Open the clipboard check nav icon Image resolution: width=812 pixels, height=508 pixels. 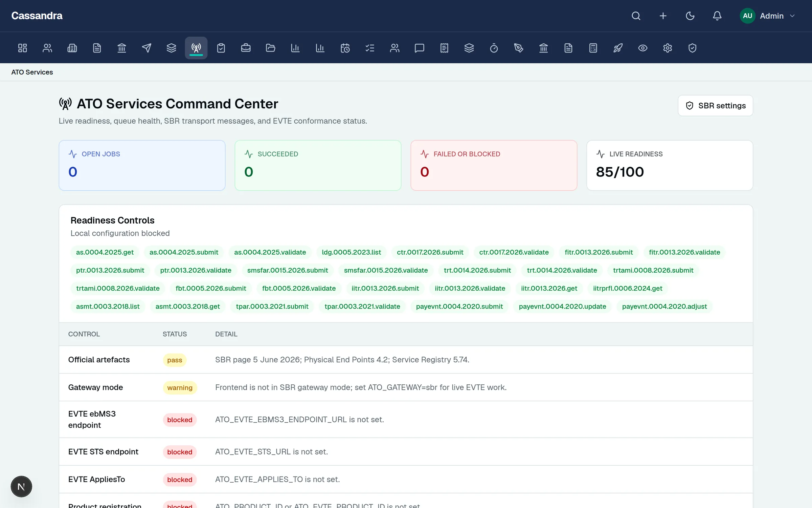(221, 48)
